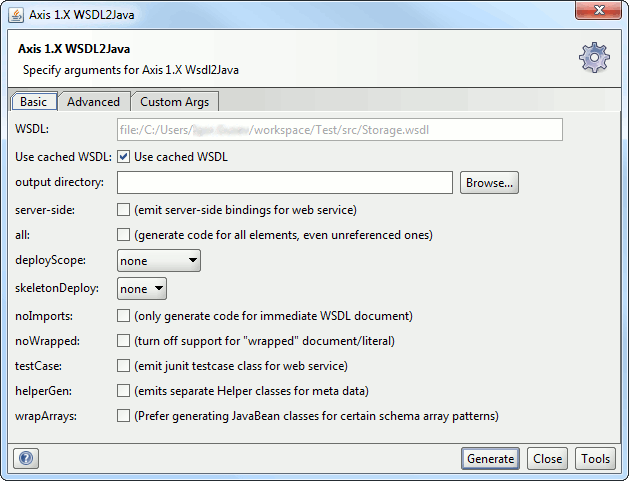Open the Tools button
Screen dimensions: 629x481
[596, 459]
